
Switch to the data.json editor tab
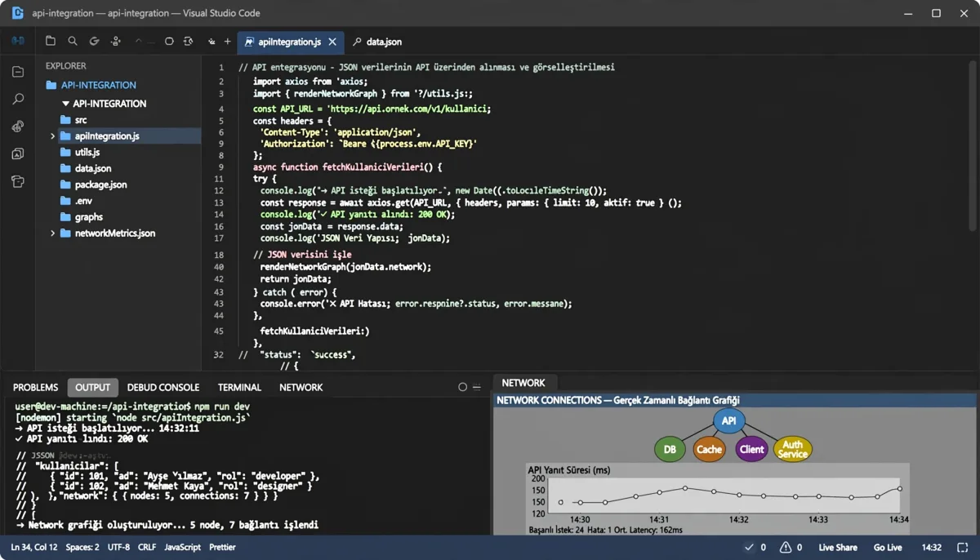pyautogui.click(x=377, y=42)
